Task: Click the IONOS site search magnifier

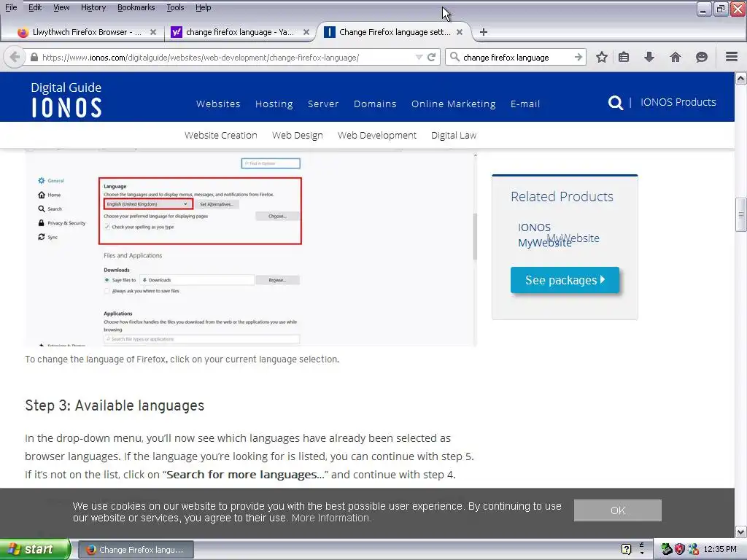Action: 615,102
